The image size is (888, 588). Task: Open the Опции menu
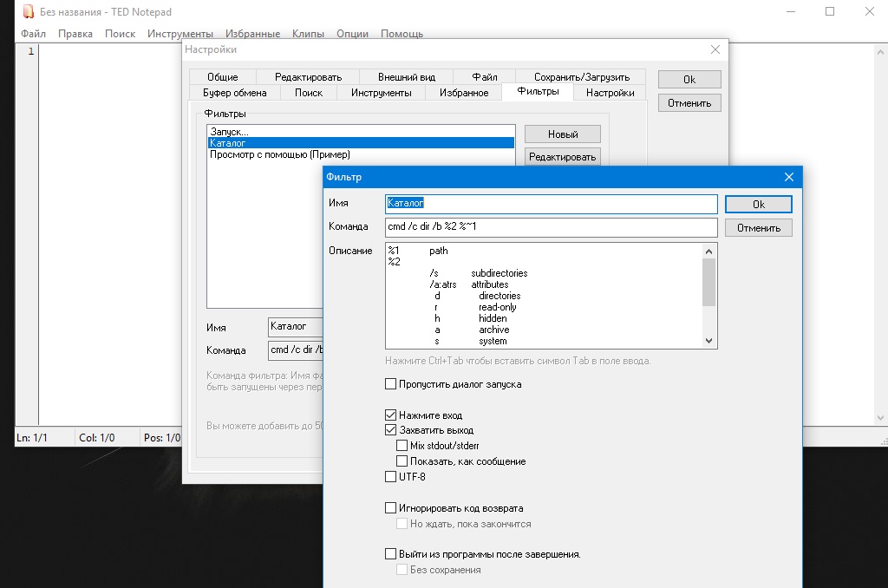(x=352, y=34)
